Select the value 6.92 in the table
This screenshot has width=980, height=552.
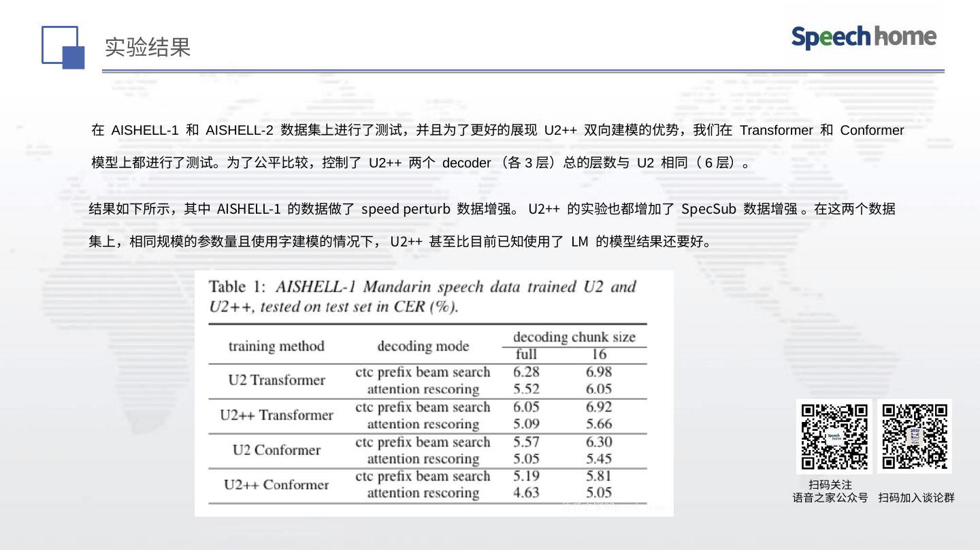[599, 406]
